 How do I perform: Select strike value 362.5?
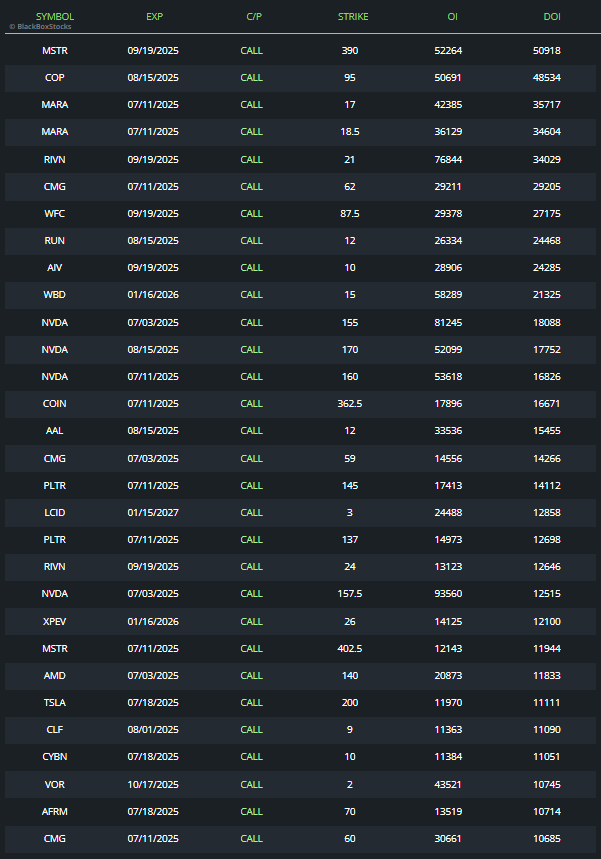[350, 403]
